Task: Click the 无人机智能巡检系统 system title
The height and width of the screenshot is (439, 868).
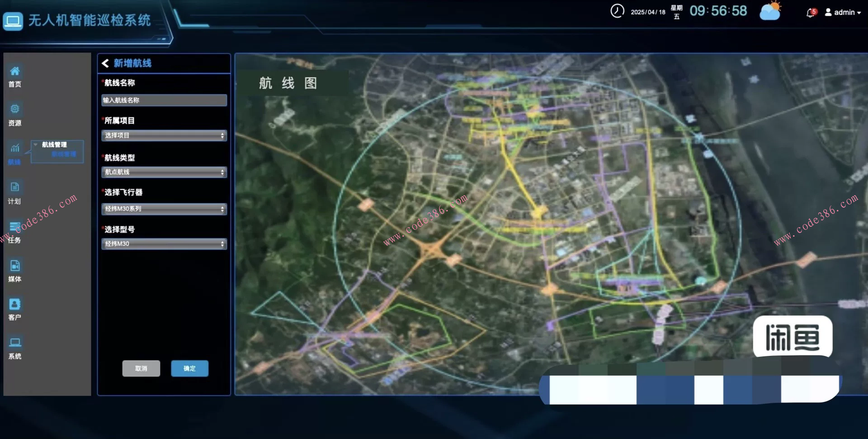Action: (x=90, y=20)
